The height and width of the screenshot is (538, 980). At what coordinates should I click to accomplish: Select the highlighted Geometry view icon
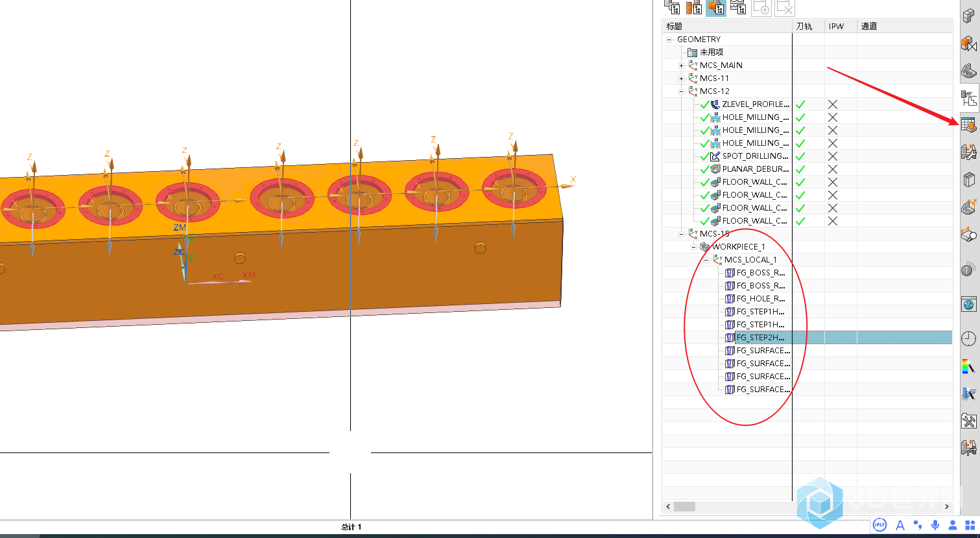click(x=716, y=7)
